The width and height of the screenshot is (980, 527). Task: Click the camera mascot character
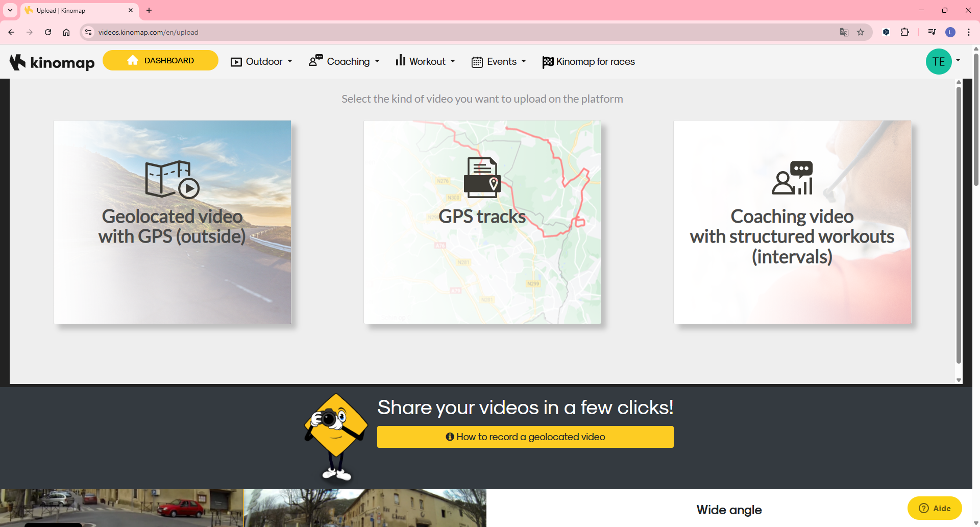[336, 438]
